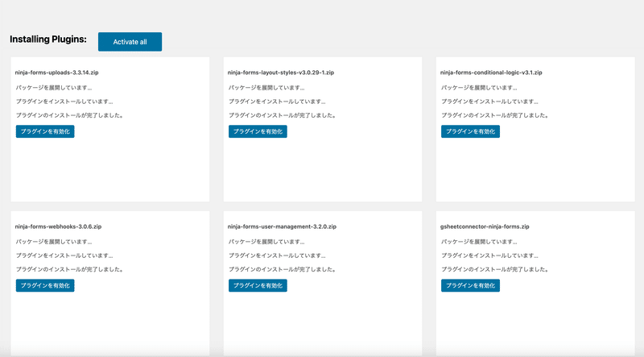Click プラグインをインストールしています in webhooks card
The image size is (644, 357).
pos(64,255)
